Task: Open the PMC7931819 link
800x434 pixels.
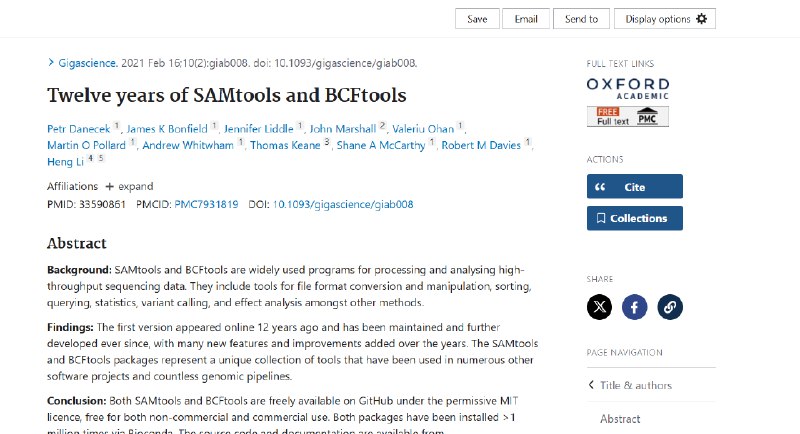Action: click(206, 205)
